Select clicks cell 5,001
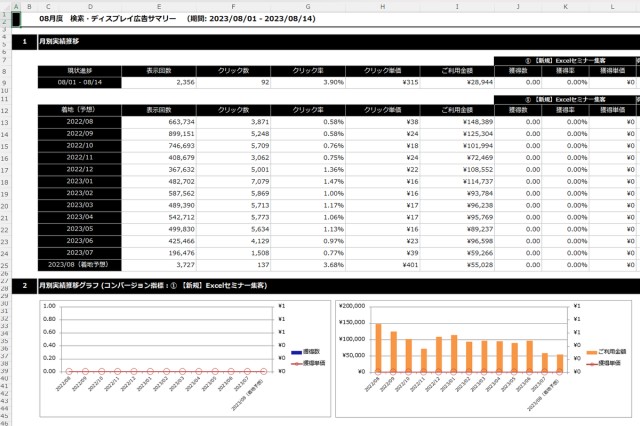This screenshot has width=640, height=426. (x=233, y=170)
